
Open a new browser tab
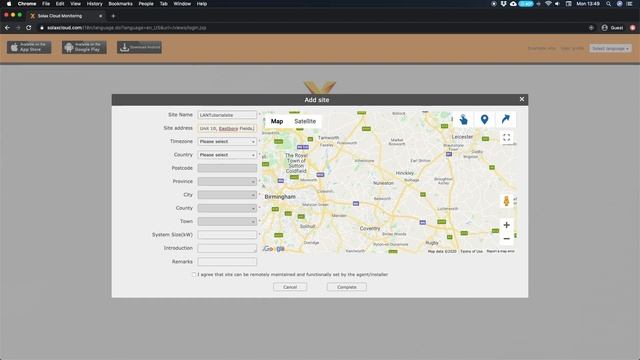coord(113,16)
